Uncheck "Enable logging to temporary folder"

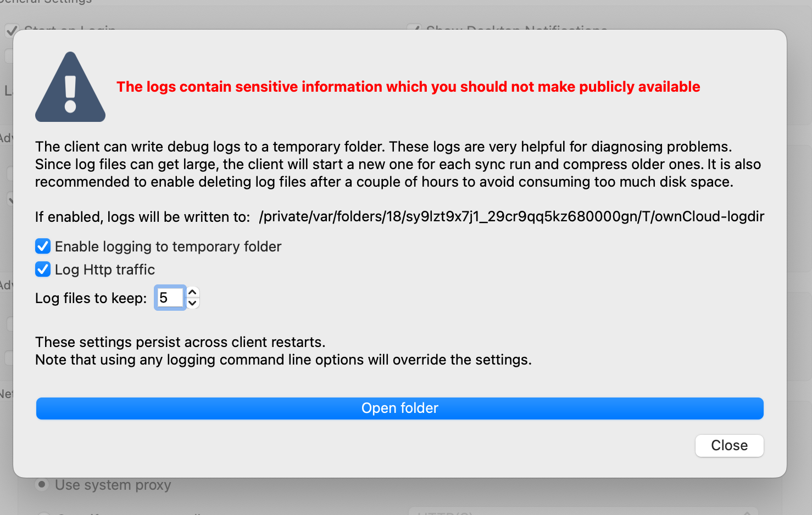coord(42,246)
